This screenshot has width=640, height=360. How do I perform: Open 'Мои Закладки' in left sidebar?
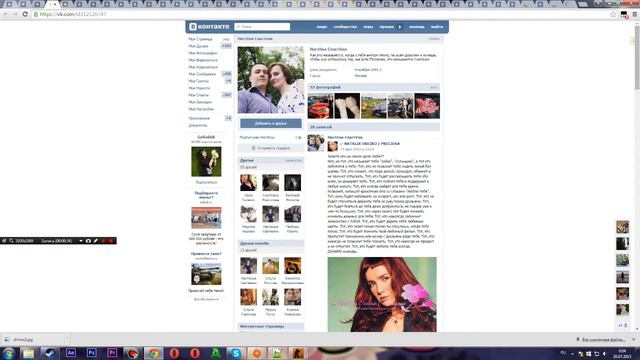pos(200,102)
